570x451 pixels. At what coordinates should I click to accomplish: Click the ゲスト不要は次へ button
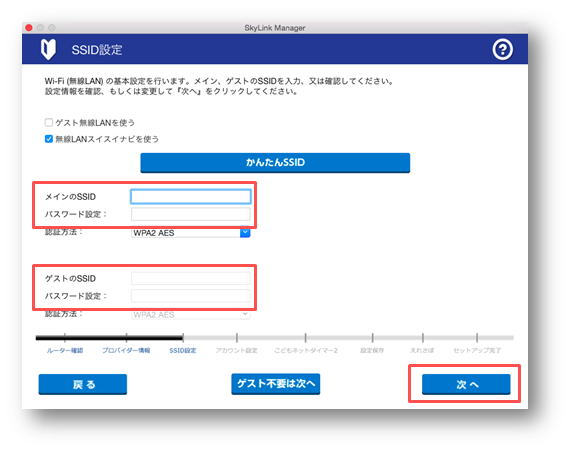[276, 384]
